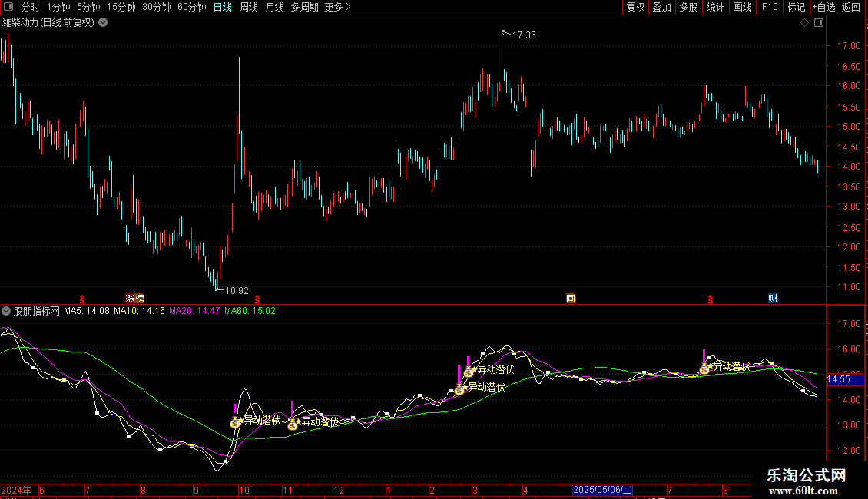868x499 pixels.
Task: Select the 15分钟 period tab
Action: coord(121,7)
